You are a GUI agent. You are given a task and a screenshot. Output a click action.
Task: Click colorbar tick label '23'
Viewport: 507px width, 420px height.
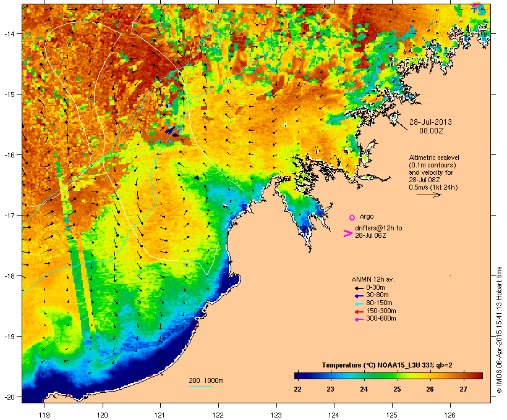click(330, 389)
